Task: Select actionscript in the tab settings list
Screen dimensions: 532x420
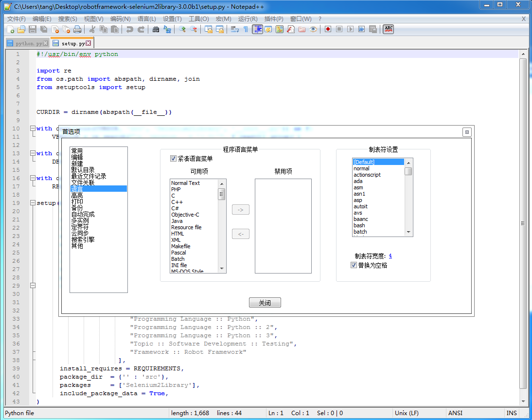Action: 367,175
